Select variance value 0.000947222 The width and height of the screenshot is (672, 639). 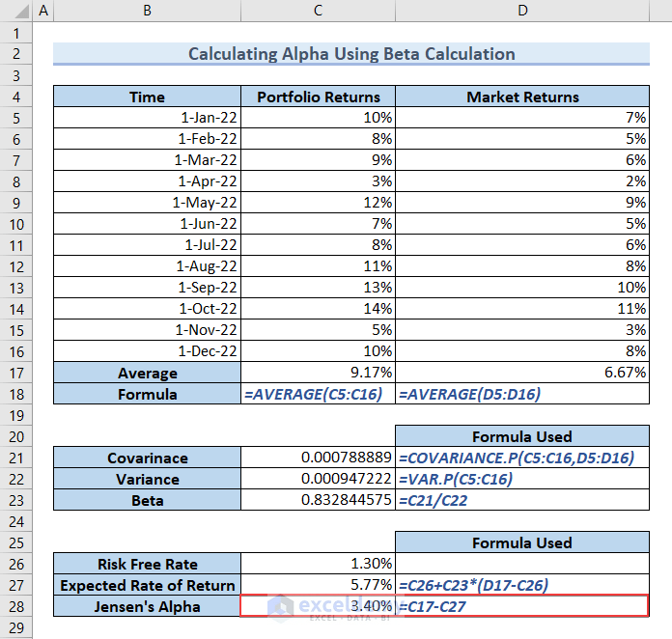click(318, 479)
